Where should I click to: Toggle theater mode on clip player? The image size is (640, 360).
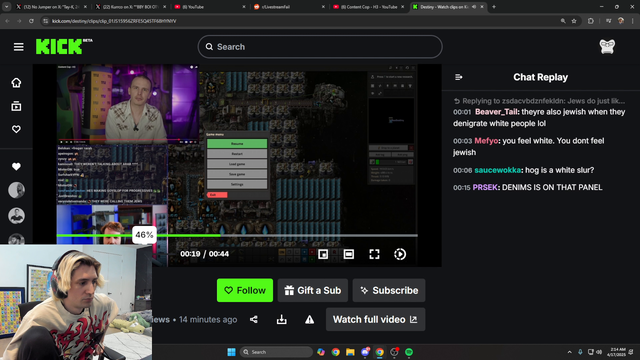(349, 254)
